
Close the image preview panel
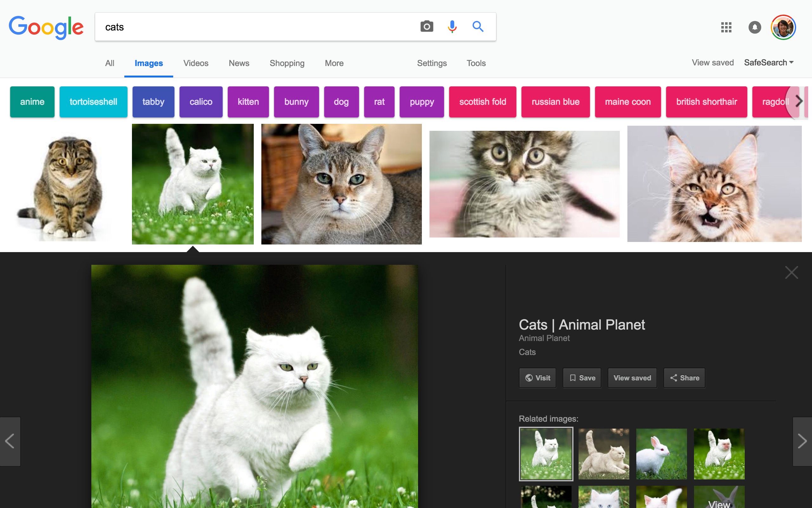click(x=791, y=272)
